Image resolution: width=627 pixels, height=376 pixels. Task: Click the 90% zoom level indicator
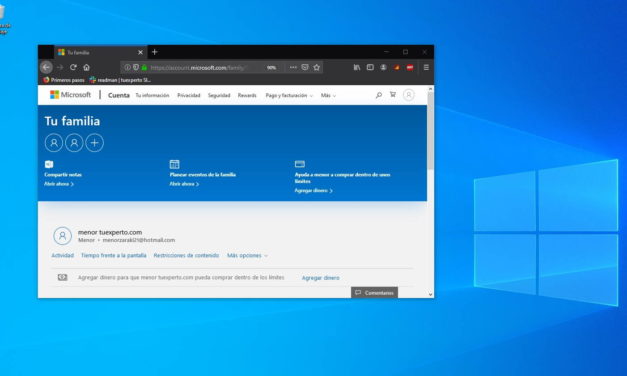tap(272, 68)
